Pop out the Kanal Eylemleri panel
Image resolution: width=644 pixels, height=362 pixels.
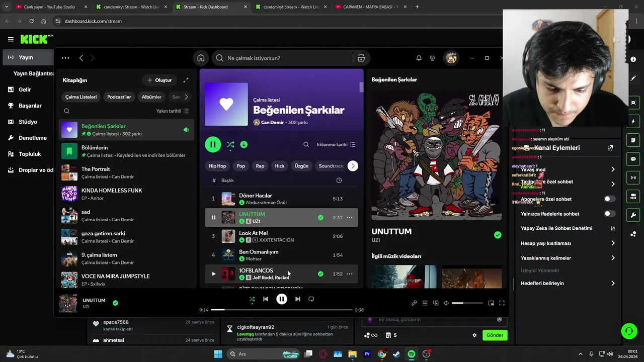[610, 148]
